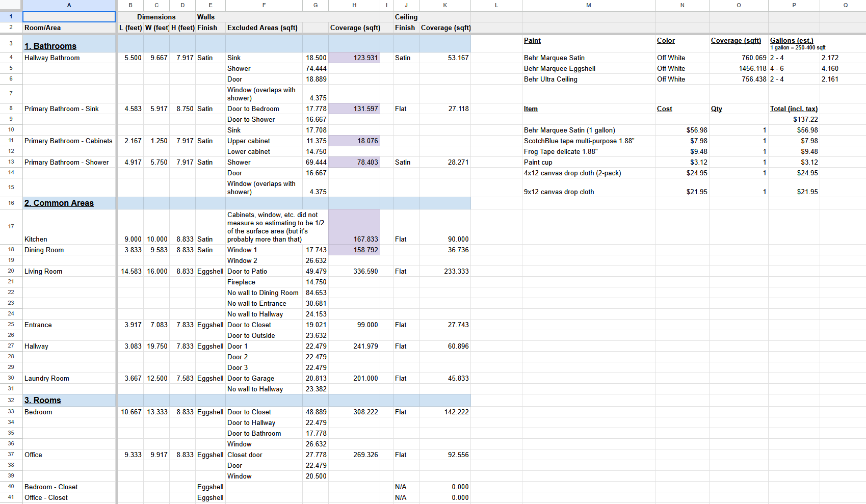Viewport: 866px width, 504px height.
Task: Click the 'Behr Marquee Eggshell' paint cell
Action: [560, 68]
